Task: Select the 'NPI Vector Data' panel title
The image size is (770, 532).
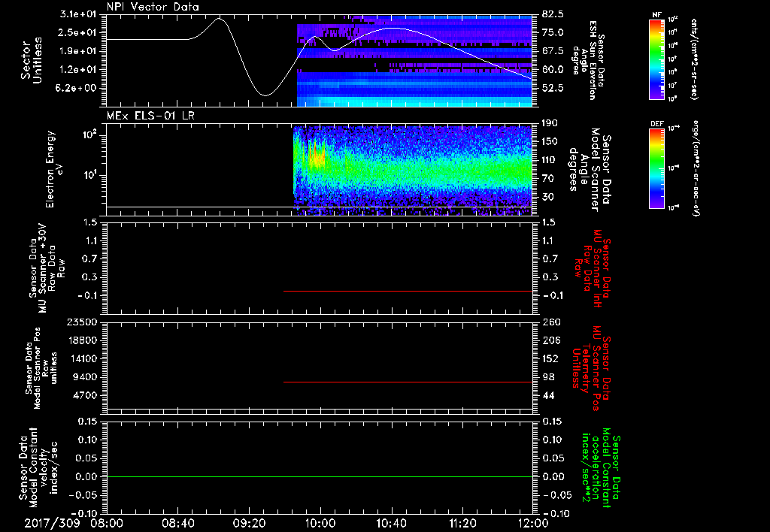Action: [x=153, y=7]
